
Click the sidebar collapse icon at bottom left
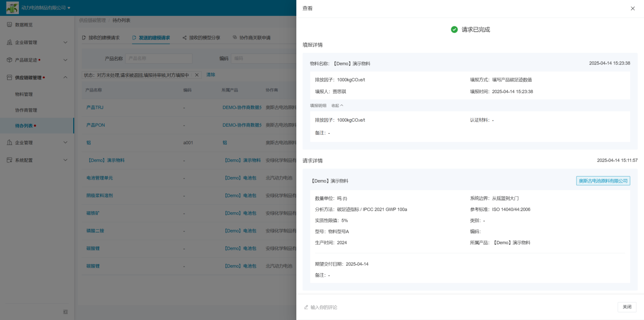tap(65, 312)
